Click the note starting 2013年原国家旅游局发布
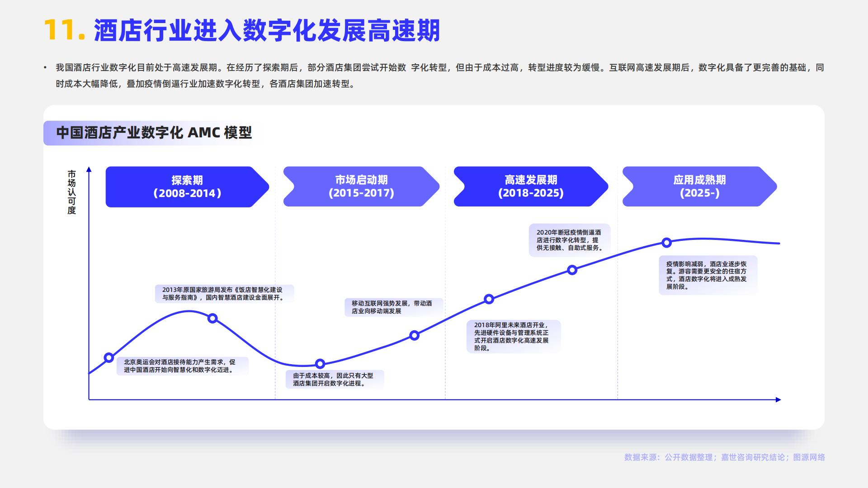 (225, 294)
